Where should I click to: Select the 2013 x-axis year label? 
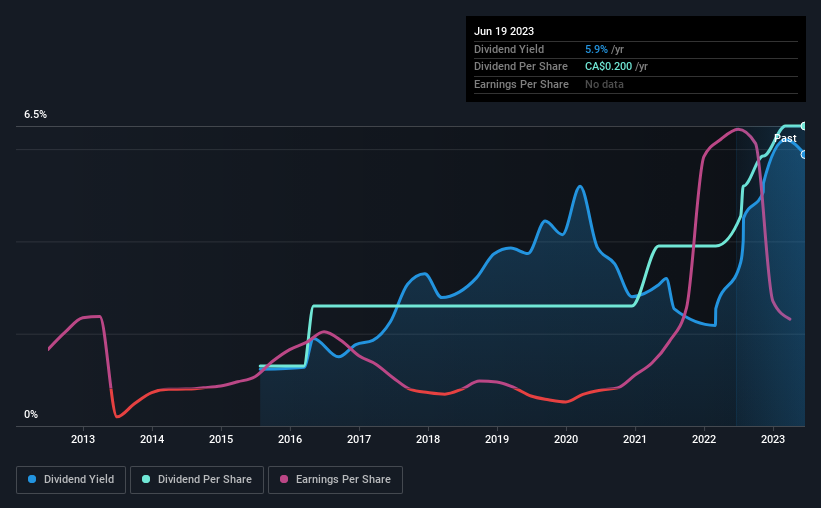pyautogui.click(x=83, y=439)
